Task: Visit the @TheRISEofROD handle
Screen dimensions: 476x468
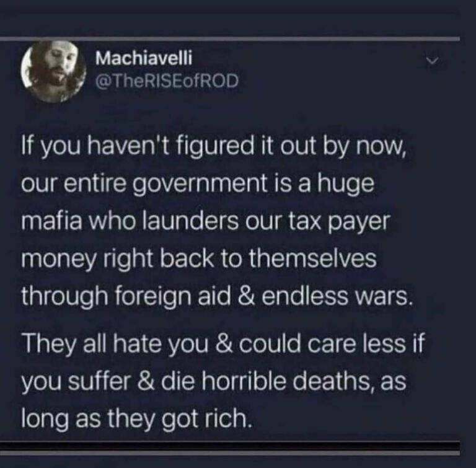Action: point(167,81)
